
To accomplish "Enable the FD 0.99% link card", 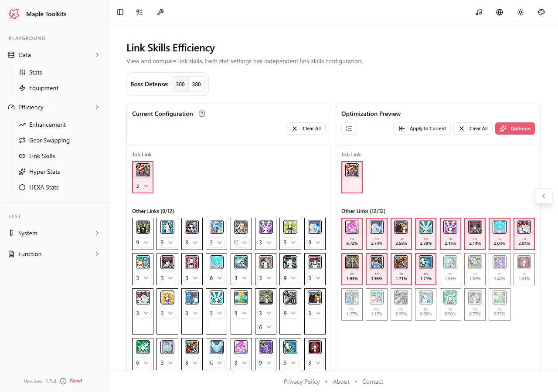I will [401, 304].
